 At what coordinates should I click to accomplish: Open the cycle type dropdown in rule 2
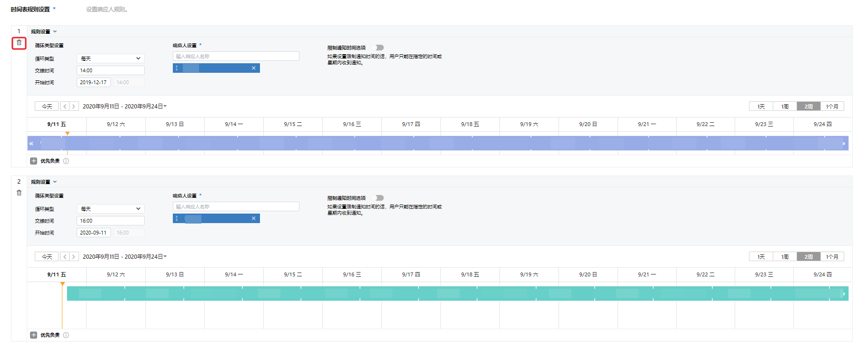(x=110, y=209)
